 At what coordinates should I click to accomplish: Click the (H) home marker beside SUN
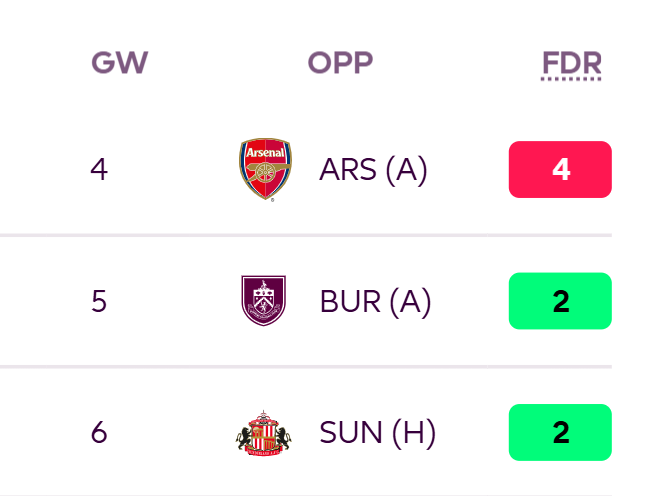point(413,433)
